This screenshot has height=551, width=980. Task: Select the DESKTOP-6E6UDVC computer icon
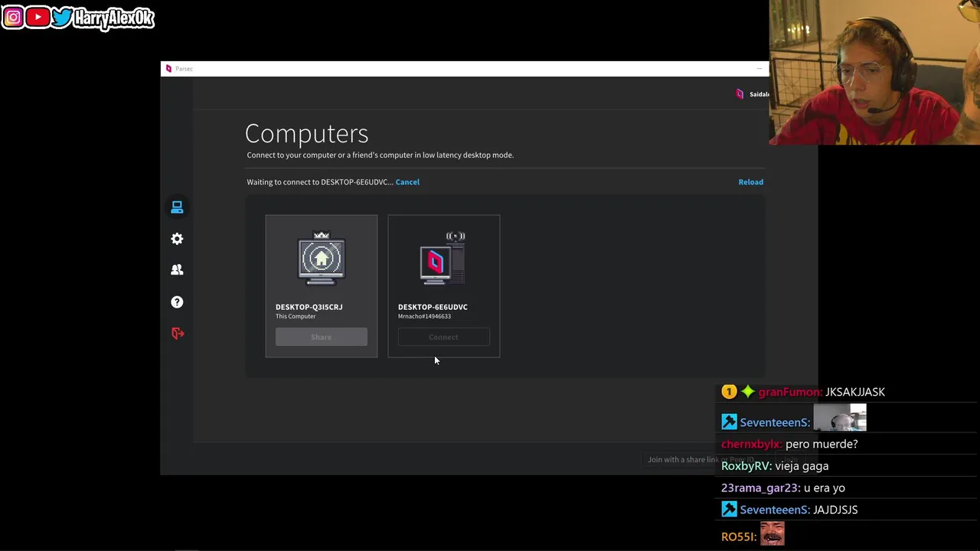(x=443, y=259)
